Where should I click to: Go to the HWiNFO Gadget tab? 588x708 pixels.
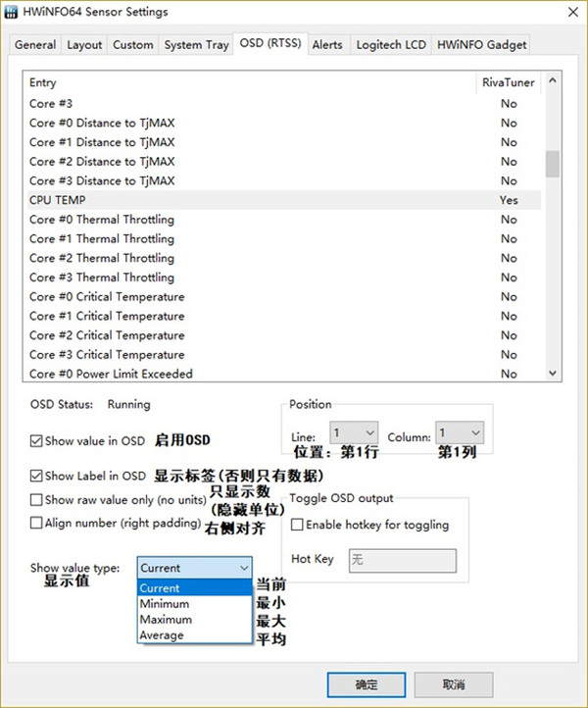(x=482, y=44)
